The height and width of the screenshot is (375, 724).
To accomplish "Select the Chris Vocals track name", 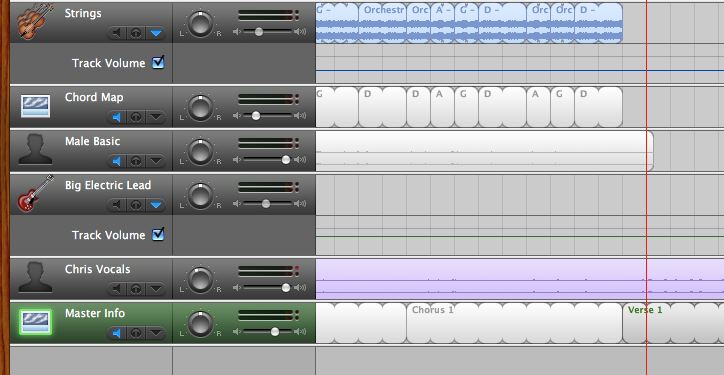I will click(x=97, y=269).
